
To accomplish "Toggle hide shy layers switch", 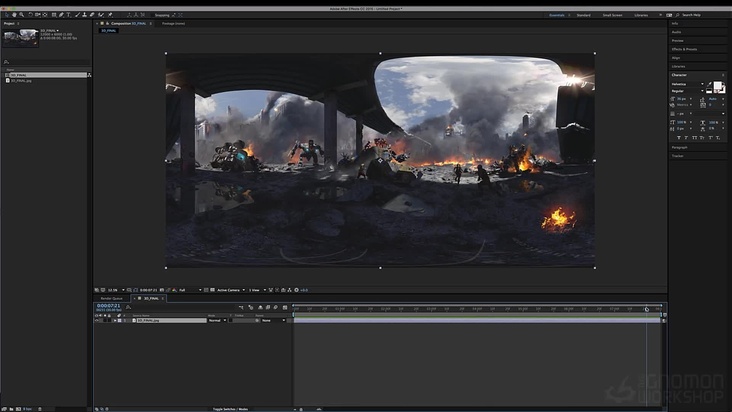I will pos(260,307).
